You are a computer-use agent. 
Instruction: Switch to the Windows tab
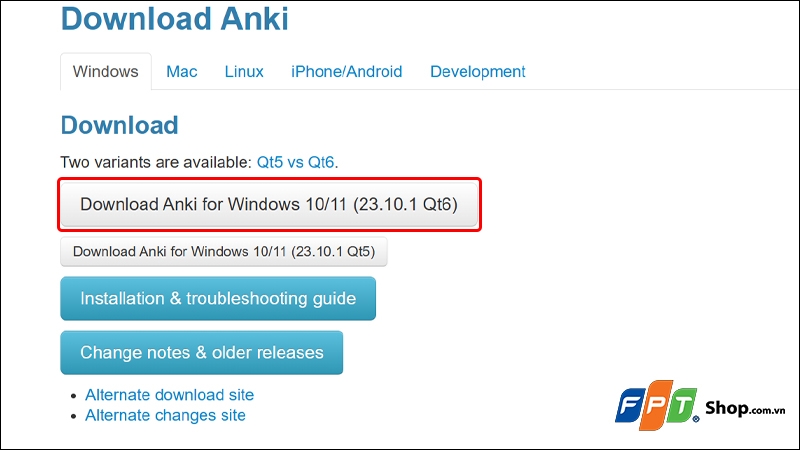[106, 72]
